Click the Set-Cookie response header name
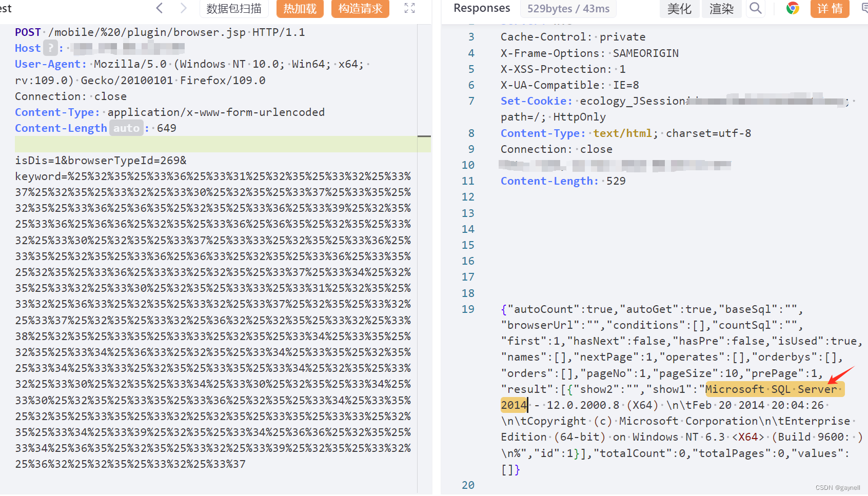This screenshot has width=868, height=496. click(536, 101)
